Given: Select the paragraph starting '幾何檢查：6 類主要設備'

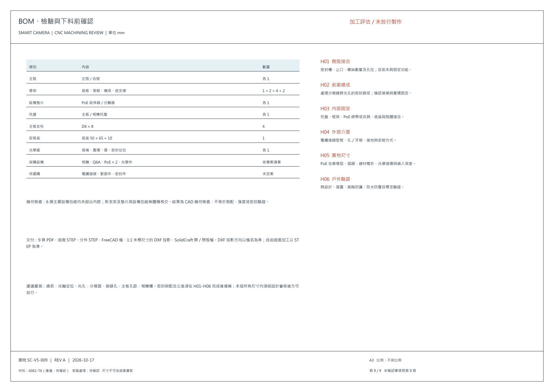Looking at the screenshot, I should pos(148,202).
